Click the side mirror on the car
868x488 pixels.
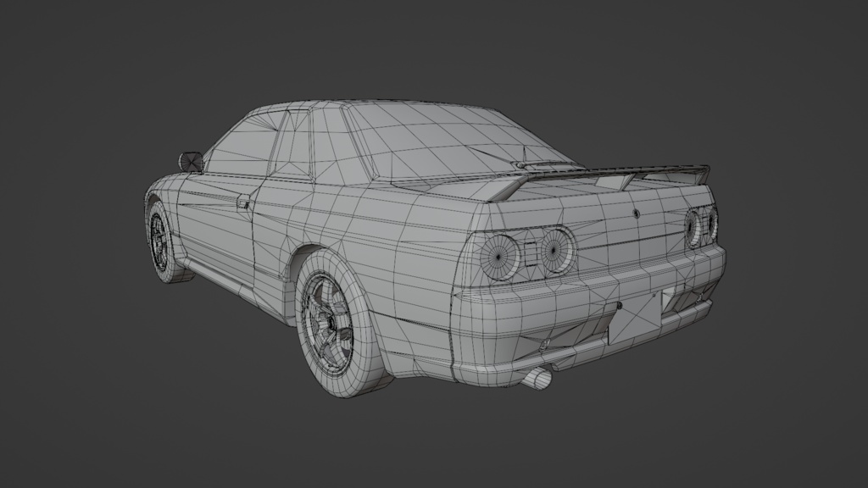[191, 160]
